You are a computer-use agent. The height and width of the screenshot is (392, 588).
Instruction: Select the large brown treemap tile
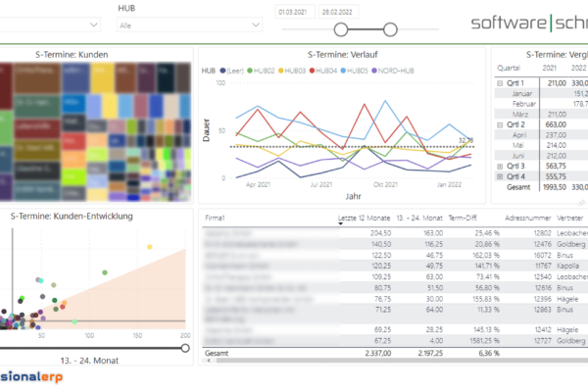pos(37,78)
